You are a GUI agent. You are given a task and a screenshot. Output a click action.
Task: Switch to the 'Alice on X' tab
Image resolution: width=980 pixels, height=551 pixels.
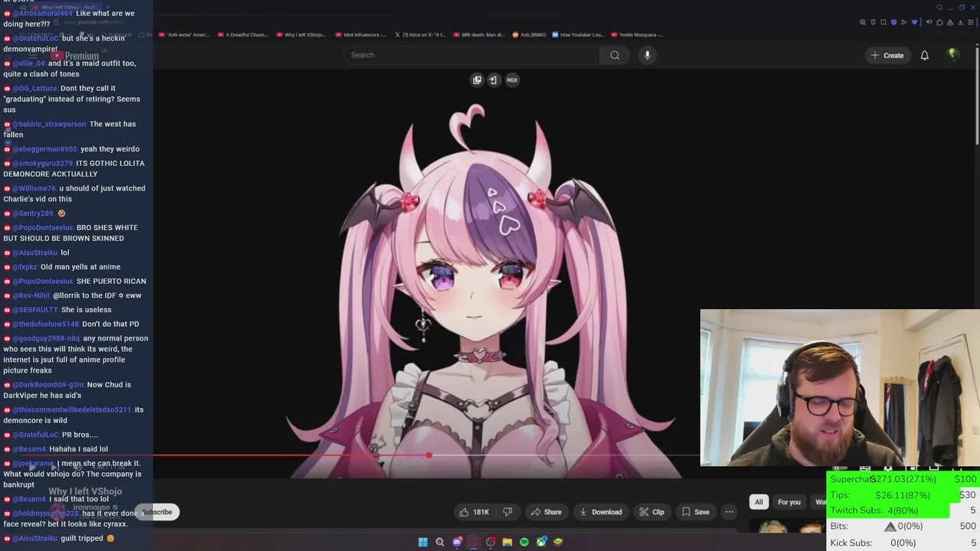420,34
